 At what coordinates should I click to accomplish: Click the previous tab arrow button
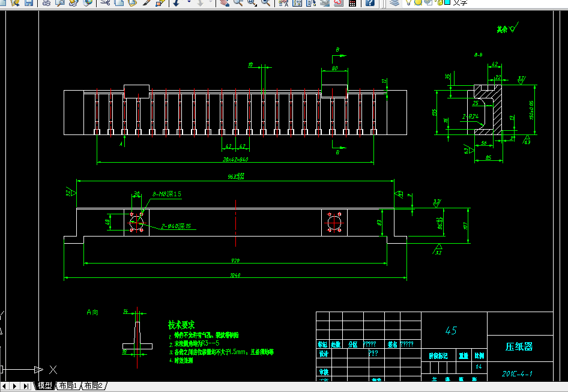5,386
